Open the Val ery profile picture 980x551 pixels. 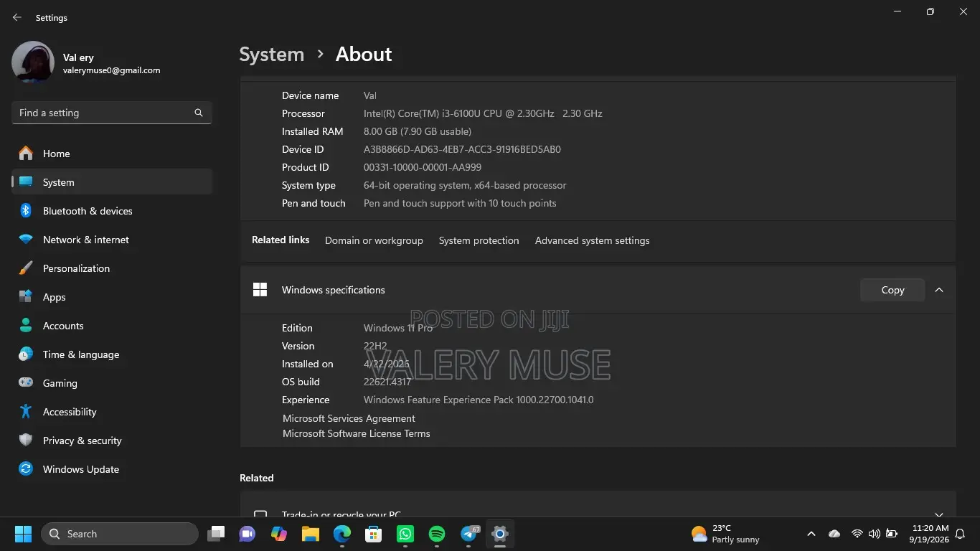(33, 62)
